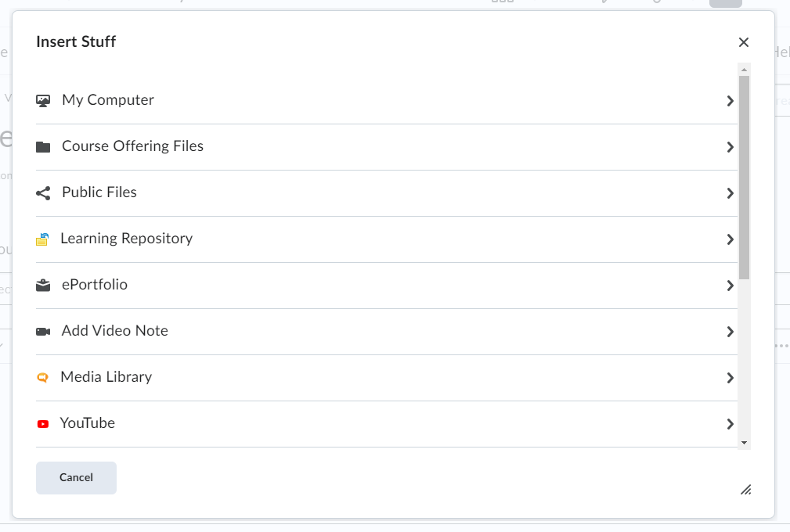This screenshot has width=790, height=532.
Task: Click the Learning Repository folder icon
Action: (42, 239)
